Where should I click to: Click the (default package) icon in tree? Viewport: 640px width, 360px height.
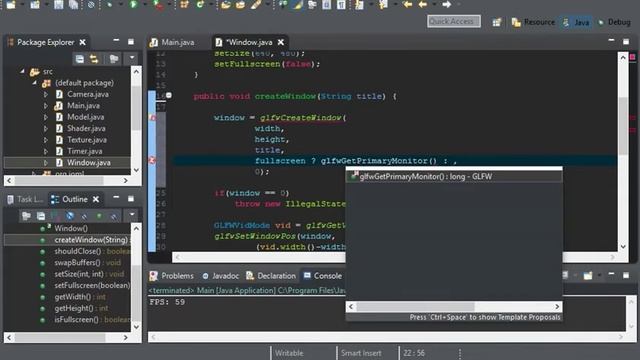47,83
